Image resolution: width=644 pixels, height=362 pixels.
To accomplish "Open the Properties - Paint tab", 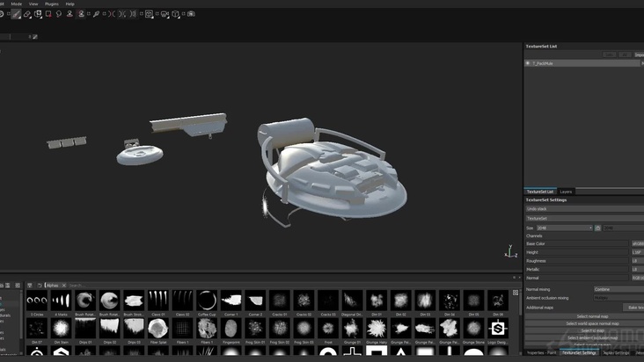I will (x=541, y=352).
